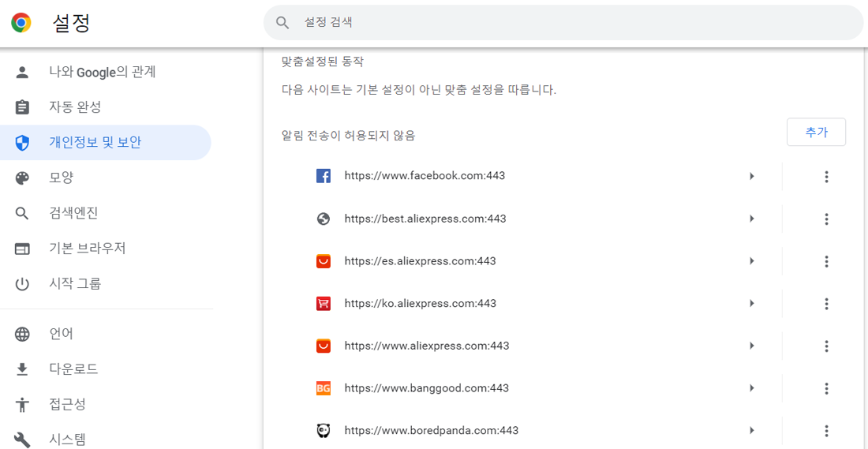Expand site details for es.aliexpress.com
The height and width of the screenshot is (449, 868).
tap(751, 260)
